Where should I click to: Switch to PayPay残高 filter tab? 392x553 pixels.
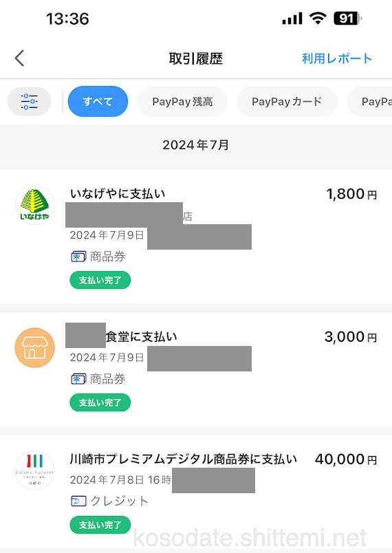(x=182, y=102)
